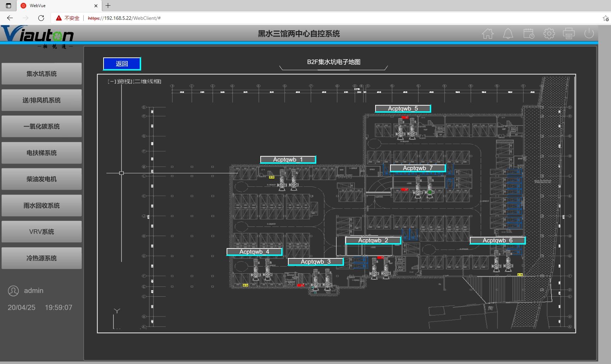This screenshot has width=611, height=364.
Task: Open the alarm bell notifications icon
Action: coord(508,34)
